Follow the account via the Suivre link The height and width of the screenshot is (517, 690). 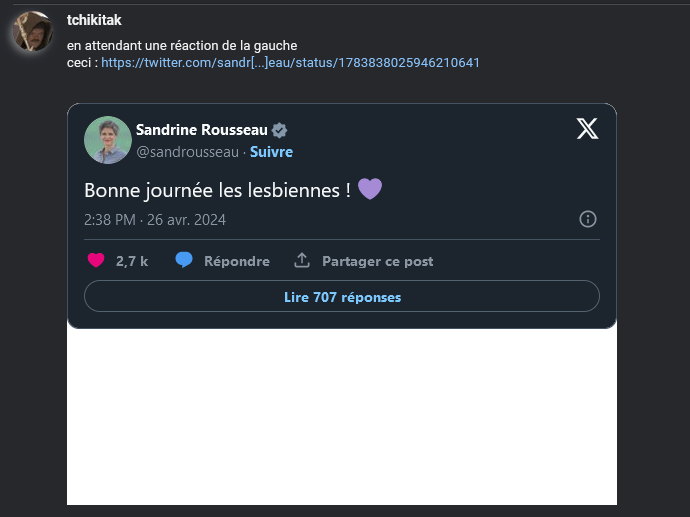pos(271,152)
